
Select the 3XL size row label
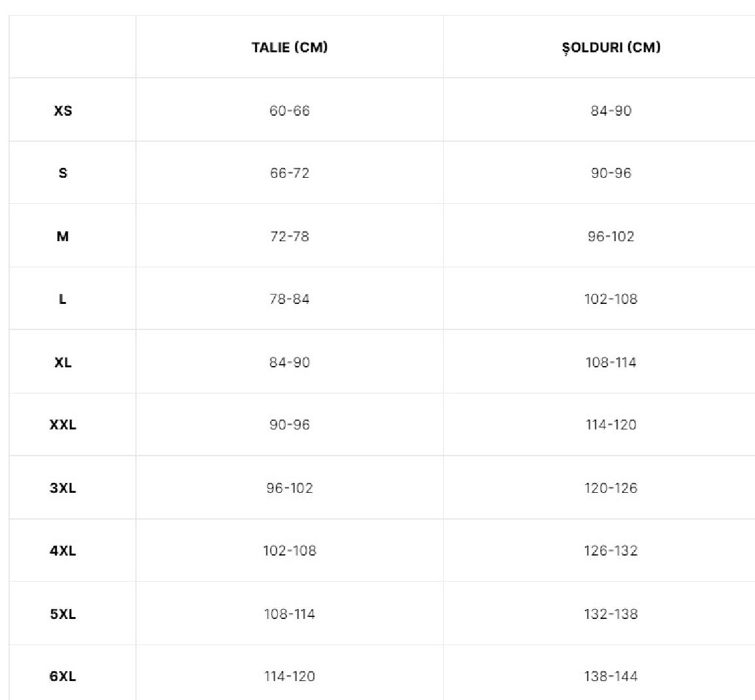63,488
